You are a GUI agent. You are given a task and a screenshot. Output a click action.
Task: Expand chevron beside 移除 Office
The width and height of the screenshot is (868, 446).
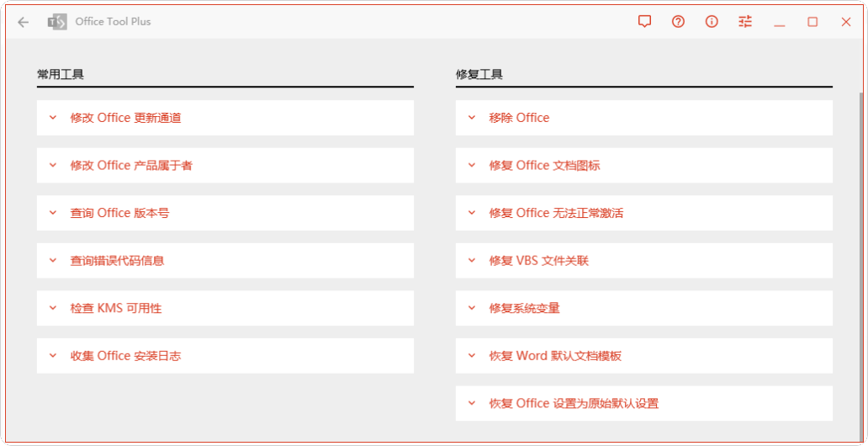(x=472, y=118)
